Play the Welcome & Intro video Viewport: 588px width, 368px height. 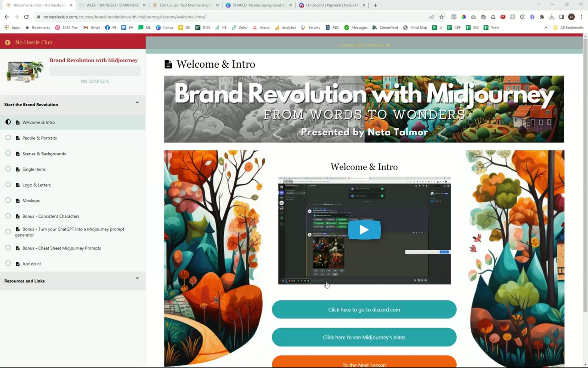[364, 230]
